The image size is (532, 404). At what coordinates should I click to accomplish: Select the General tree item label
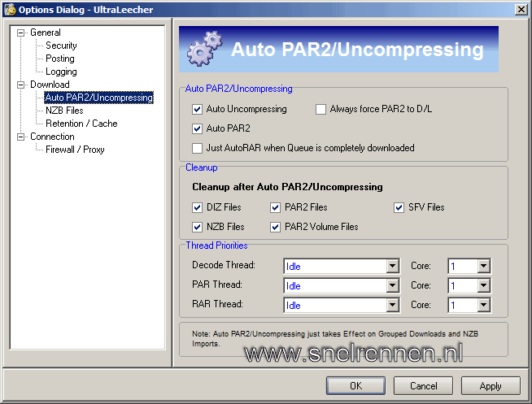pyautogui.click(x=46, y=33)
